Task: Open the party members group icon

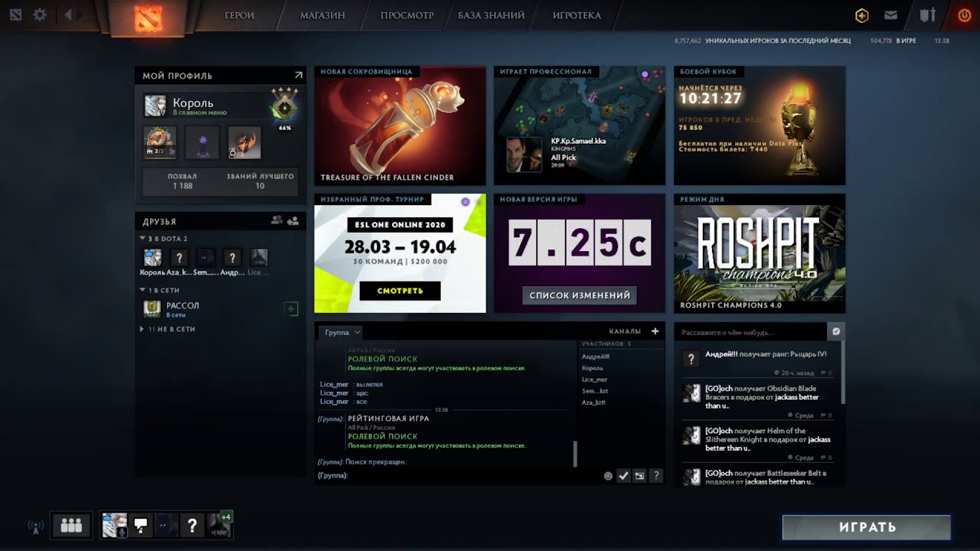Action: point(71,525)
